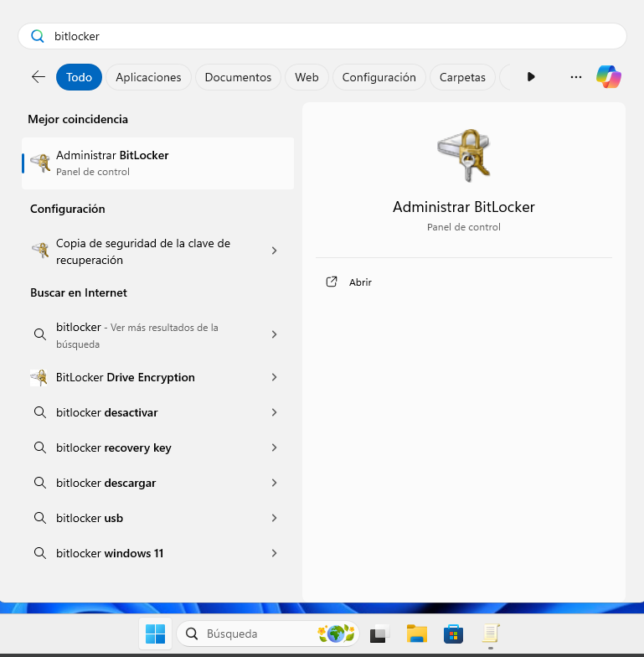Click the notepad scroll icon on taskbar

pyautogui.click(x=490, y=634)
